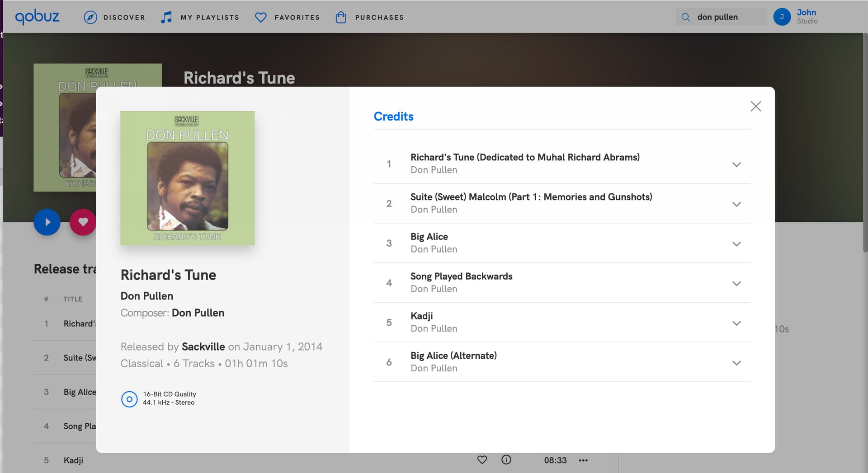Image resolution: width=868 pixels, height=473 pixels.
Task: Open the Sackville label link
Action: tap(203, 347)
